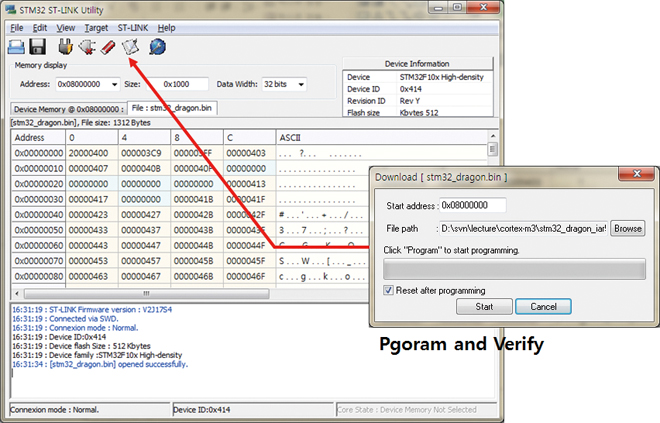The image size is (660, 423).
Task: Click Revision ID value Rev Y
Action: pyautogui.click(x=410, y=101)
